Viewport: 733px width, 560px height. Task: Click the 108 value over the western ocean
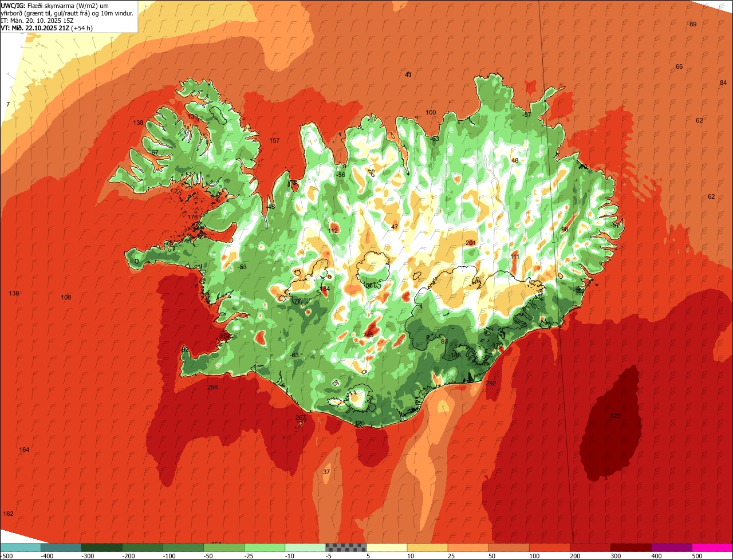point(66,297)
